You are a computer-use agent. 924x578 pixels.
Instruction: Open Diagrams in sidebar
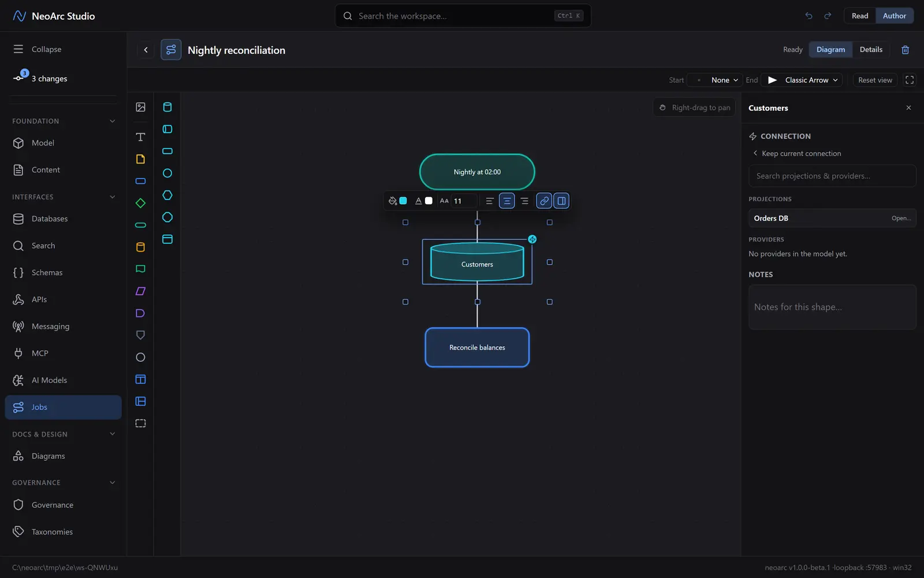(x=64, y=456)
